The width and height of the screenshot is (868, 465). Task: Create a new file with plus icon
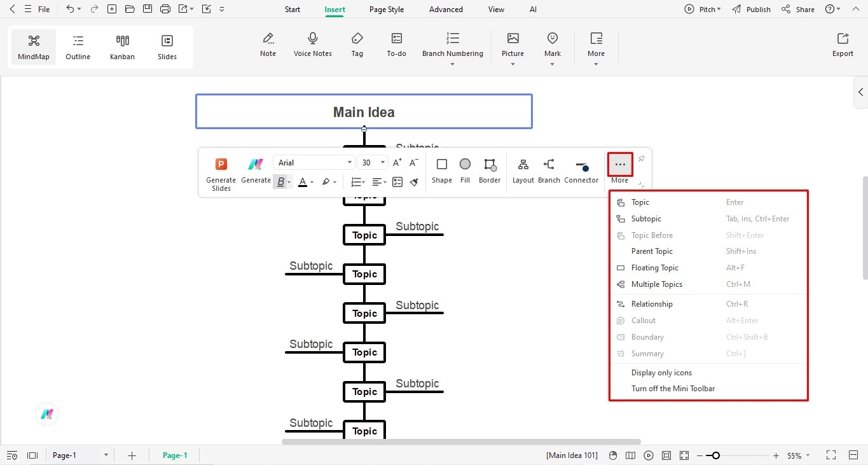pos(112,9)
